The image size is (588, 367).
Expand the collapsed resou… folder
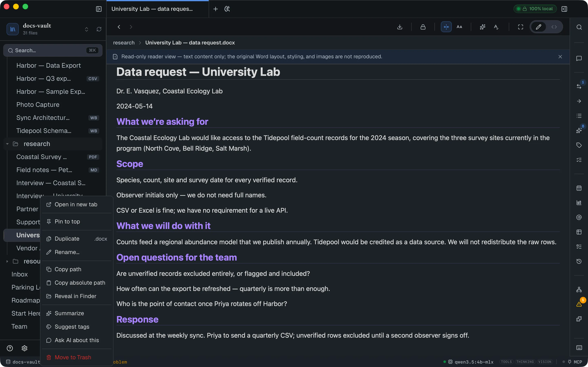[7, 261]
